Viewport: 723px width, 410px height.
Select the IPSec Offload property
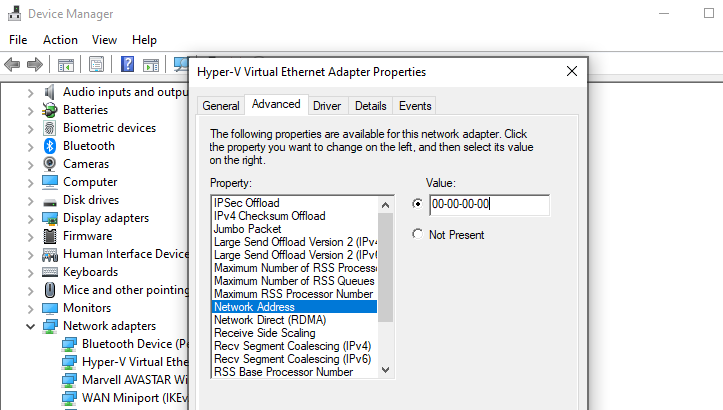[294, 203]
